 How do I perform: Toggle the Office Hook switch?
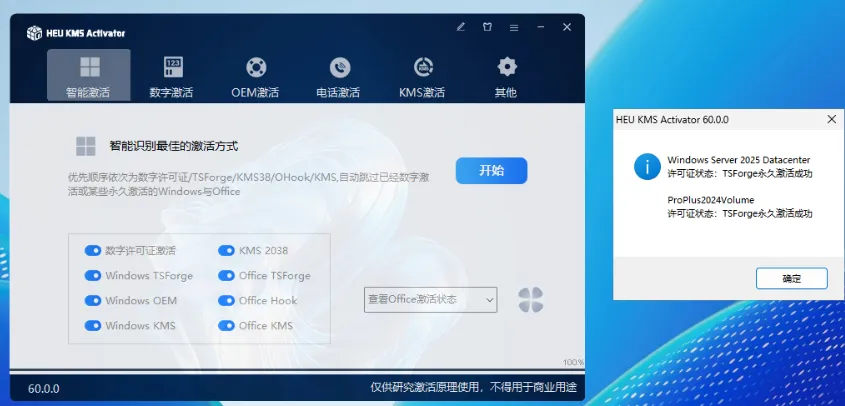(x=226, y=300)
